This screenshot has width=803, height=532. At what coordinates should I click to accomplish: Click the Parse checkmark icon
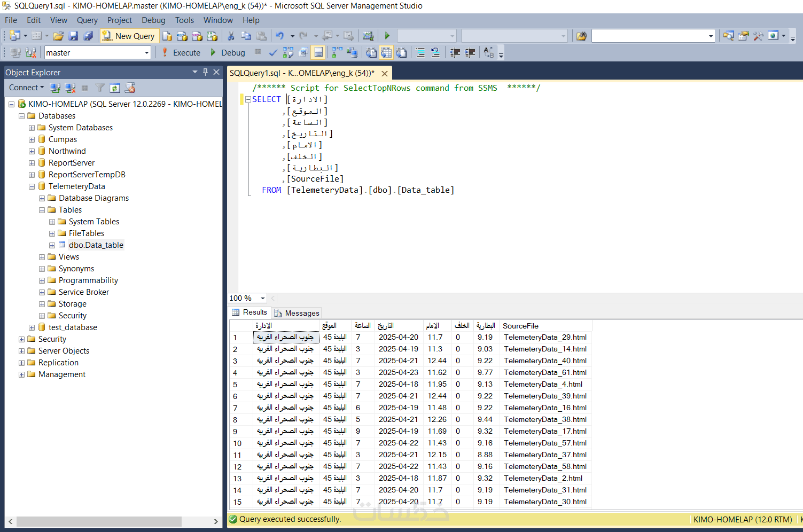click(273, 52)
